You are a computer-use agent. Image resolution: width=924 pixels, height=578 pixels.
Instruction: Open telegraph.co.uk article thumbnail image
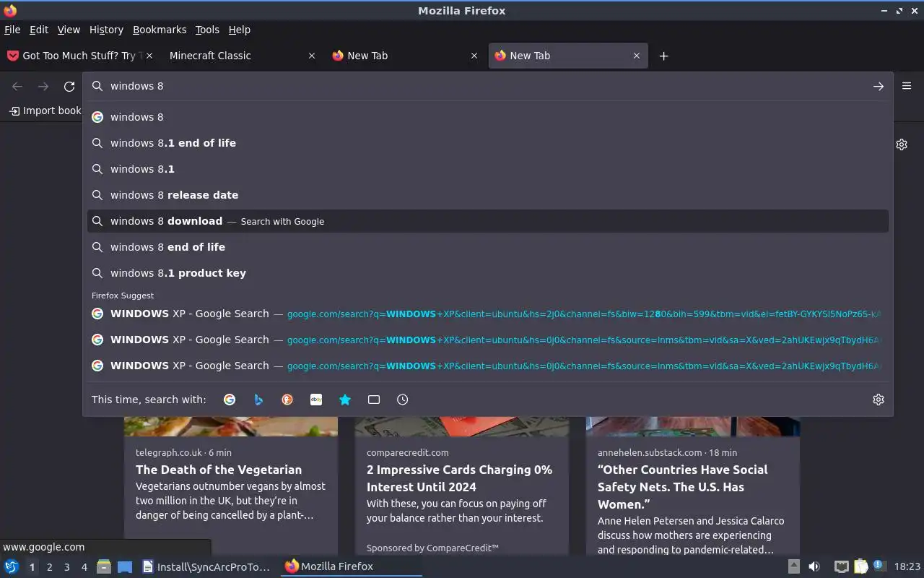[231, 426]
